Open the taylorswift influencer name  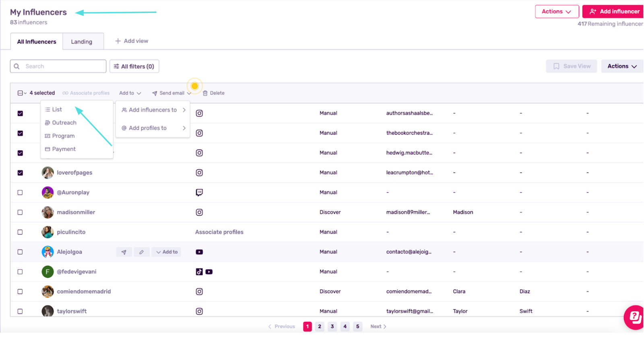72,311
